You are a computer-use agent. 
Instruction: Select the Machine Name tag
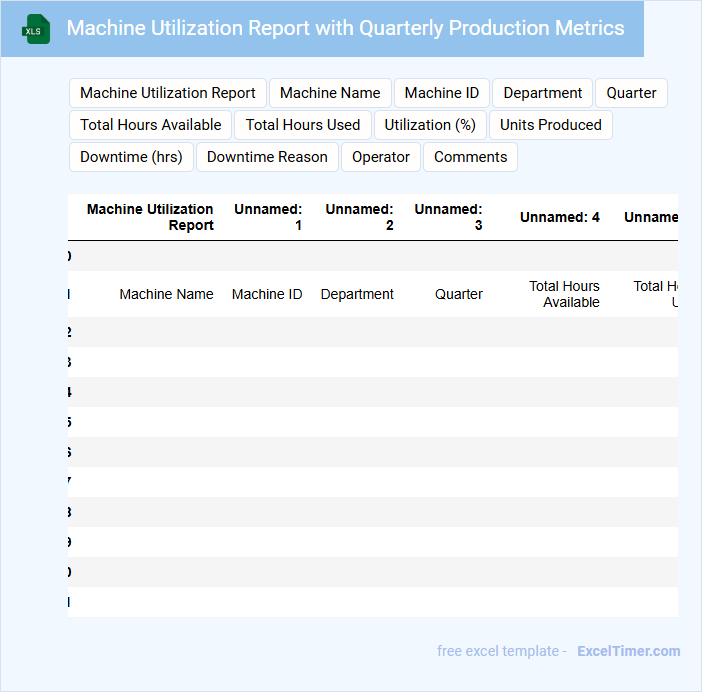330,93
